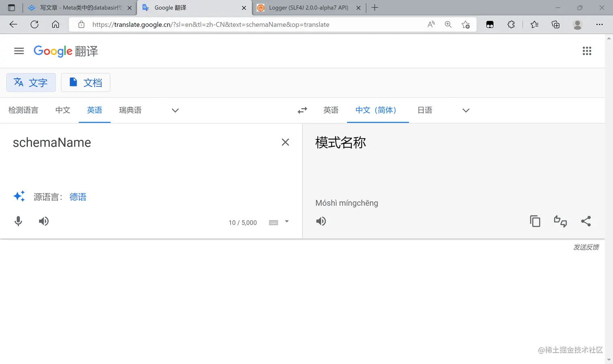Open browser Collections panel
The height and width of the screenshot is (364, 613).
pyautogui.click(x=556, y=25)
